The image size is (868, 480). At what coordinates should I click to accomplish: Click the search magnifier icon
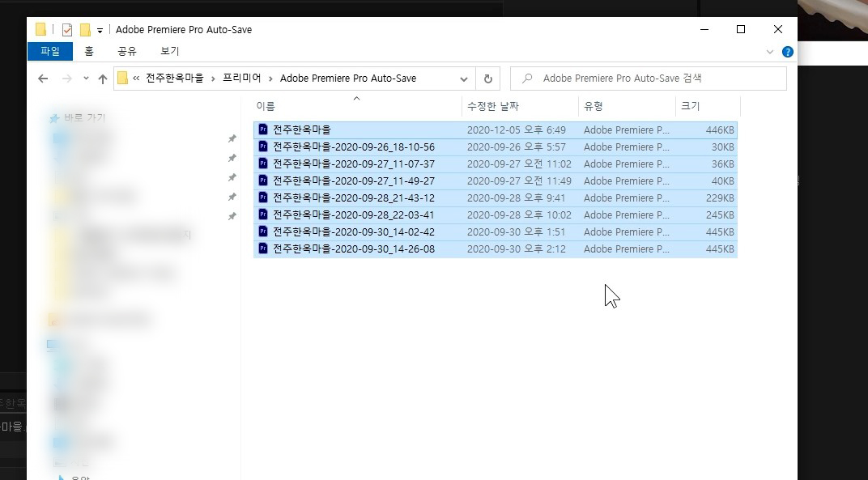point(528,79)
